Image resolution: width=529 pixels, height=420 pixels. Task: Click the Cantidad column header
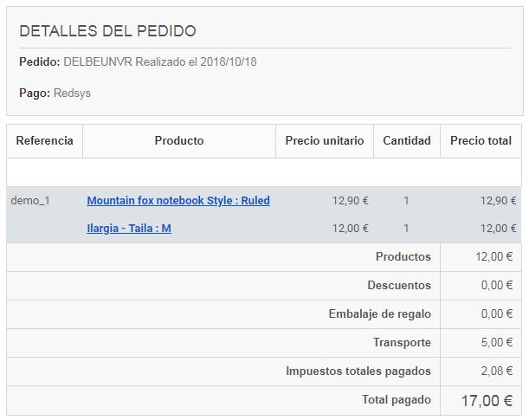coord(406,140)
